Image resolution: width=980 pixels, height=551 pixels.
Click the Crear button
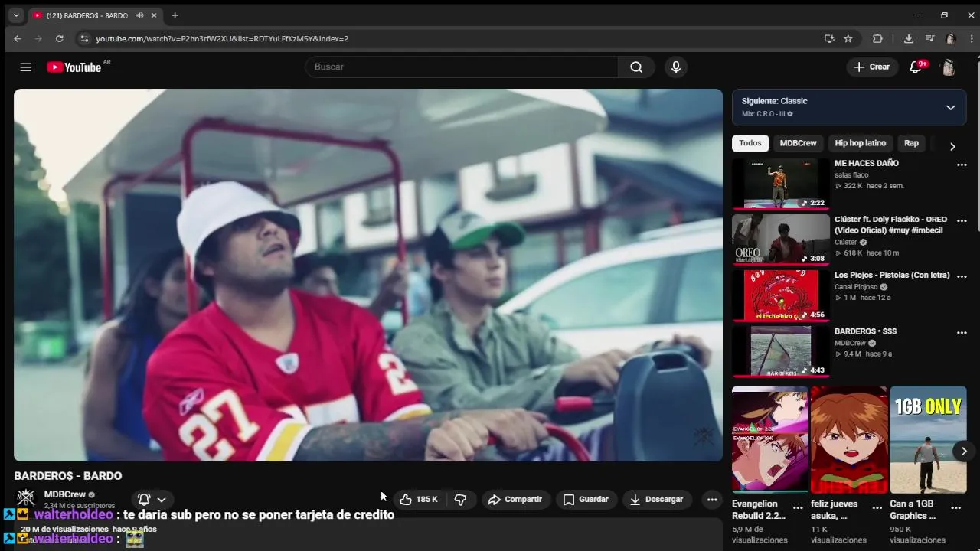[x=872, y=67]
